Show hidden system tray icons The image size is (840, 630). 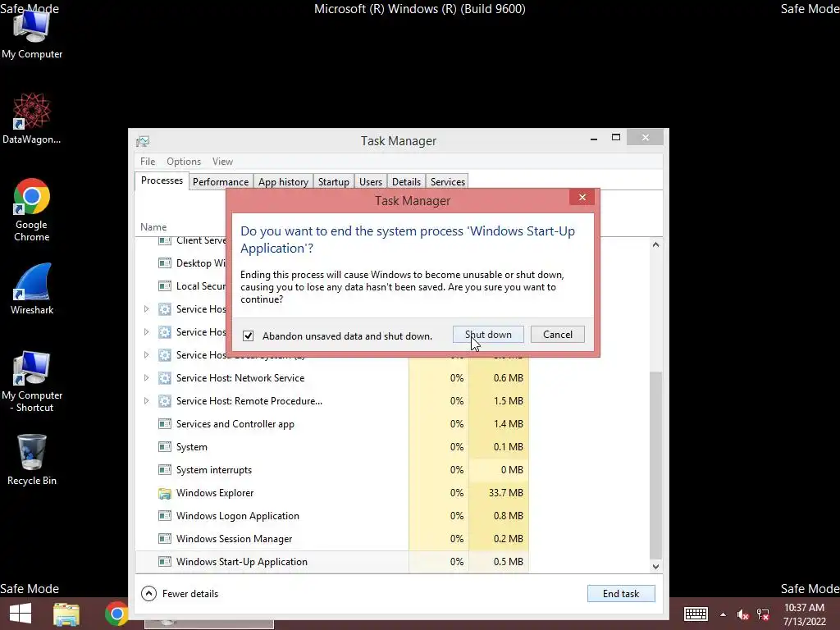[723, 614]
